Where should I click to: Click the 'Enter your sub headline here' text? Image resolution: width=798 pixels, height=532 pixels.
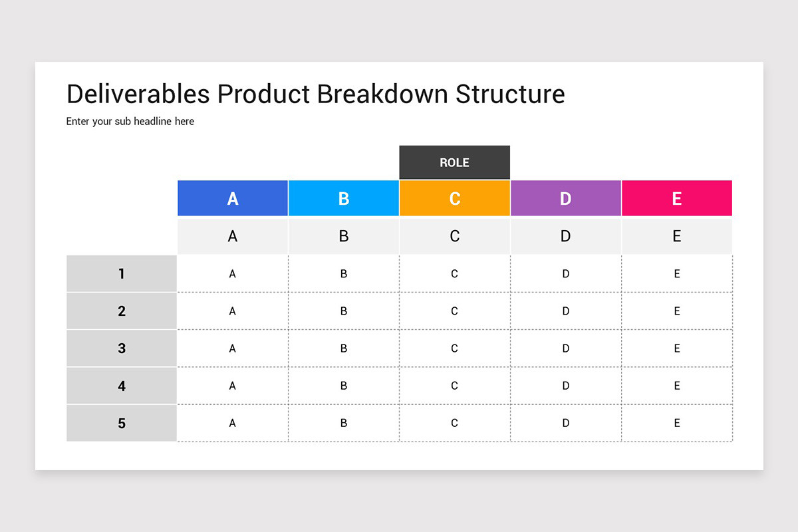pyautogui.click(x=130, y=122)
